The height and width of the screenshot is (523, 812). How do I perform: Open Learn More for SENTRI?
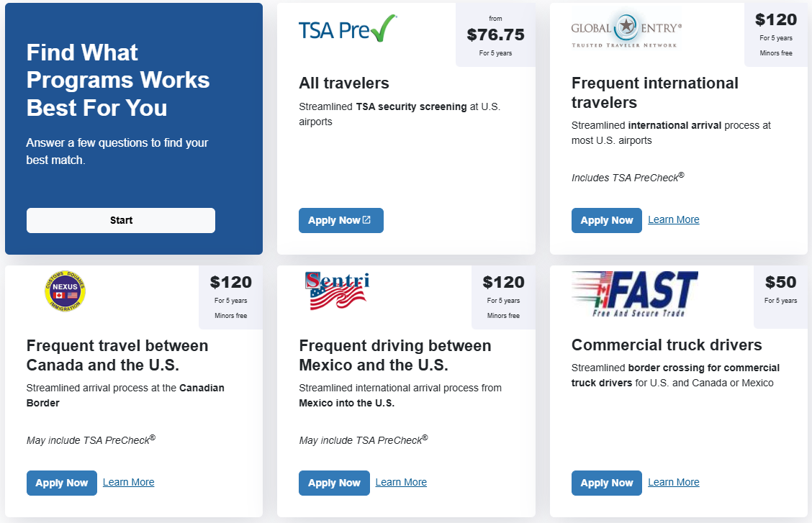[x=401, y=482]
